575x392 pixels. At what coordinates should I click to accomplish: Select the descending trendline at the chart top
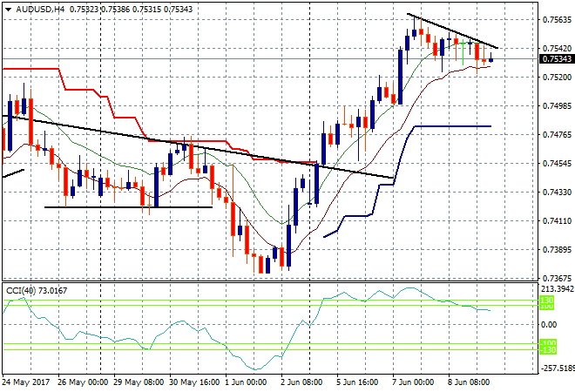click(452, 30)
